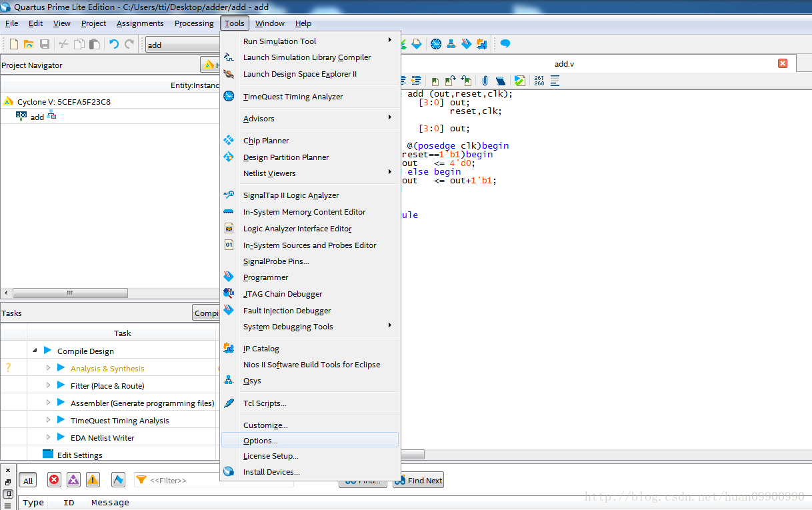Open the Run Simulation Tool submenu

pyautogui.click(x=310, y=41)
